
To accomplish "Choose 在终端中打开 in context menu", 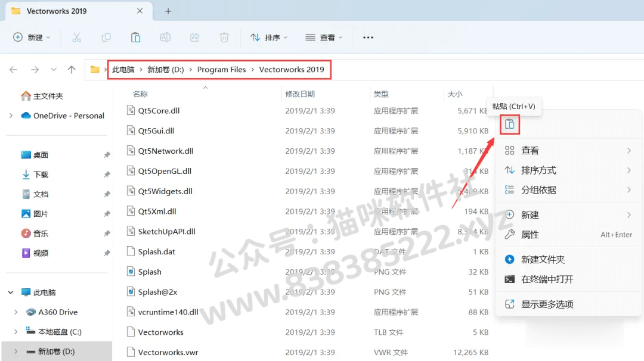I will point(568,279).
